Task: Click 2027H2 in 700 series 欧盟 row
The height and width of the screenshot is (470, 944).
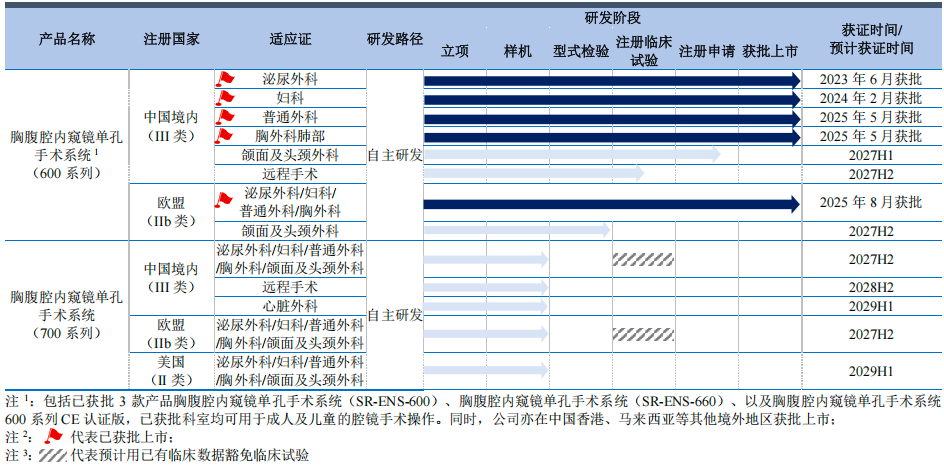Action: coord(871,334)
